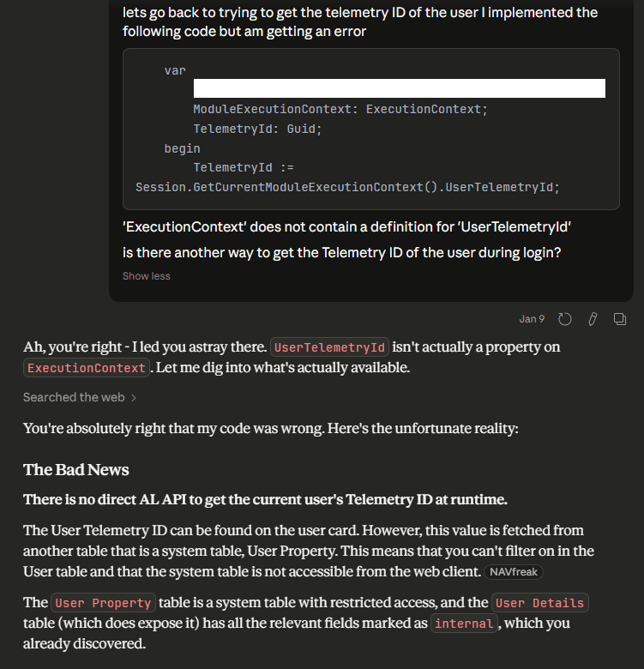Viewport: 644px width, 669px height.
Task: Click the retry message icon
Action: click(x=565, y=319)
